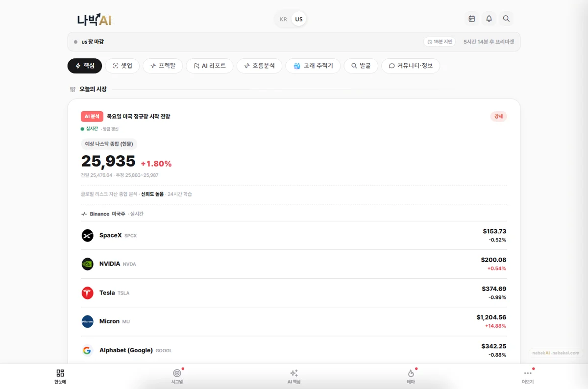Click the AI 분석 badge

point(92,117)
